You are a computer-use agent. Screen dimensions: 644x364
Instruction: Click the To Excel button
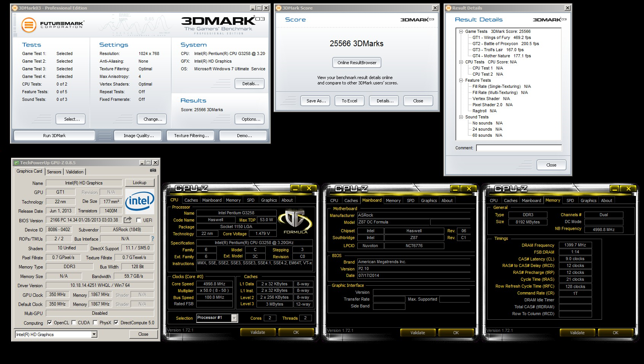click(349, 101)
